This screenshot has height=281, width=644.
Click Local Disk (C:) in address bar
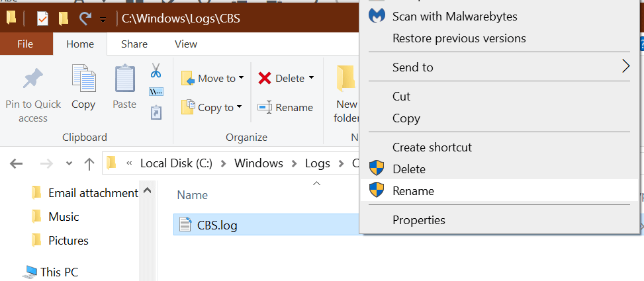point(176,163)
